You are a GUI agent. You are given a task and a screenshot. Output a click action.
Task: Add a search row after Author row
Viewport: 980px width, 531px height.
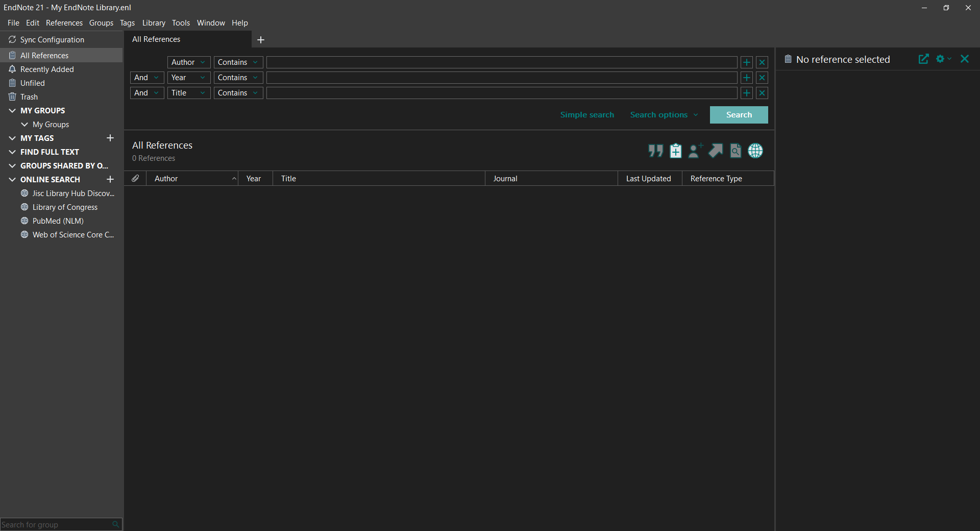click(747, 62)
